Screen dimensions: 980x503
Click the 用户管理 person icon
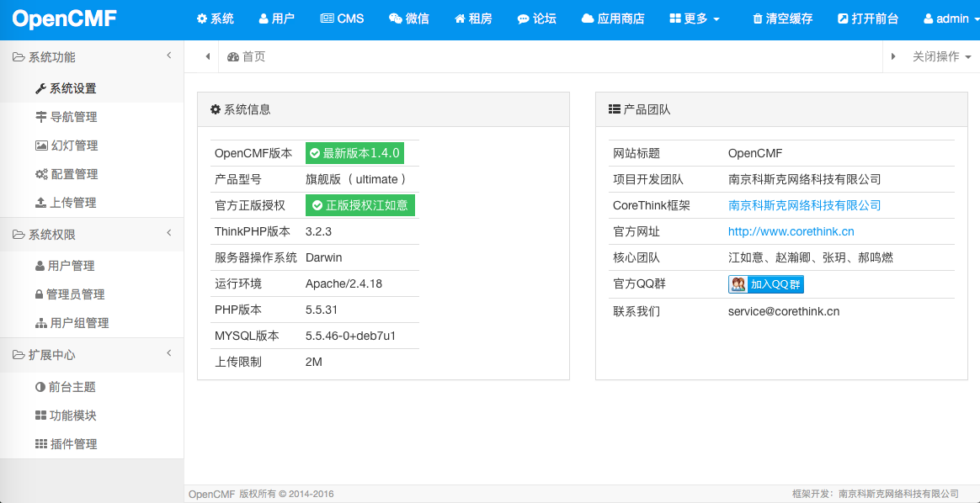coord(40,267)
